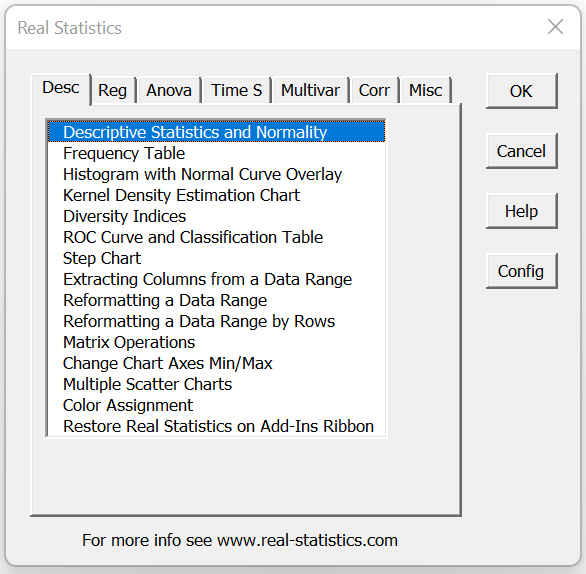Select Matrix Operations from the list

coord(217,342)
